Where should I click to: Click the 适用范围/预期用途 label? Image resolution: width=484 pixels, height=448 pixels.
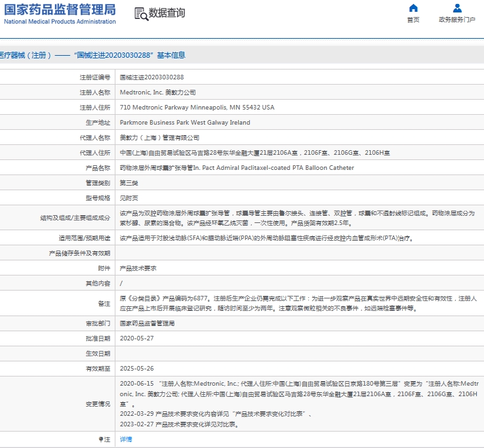(84, 238)
